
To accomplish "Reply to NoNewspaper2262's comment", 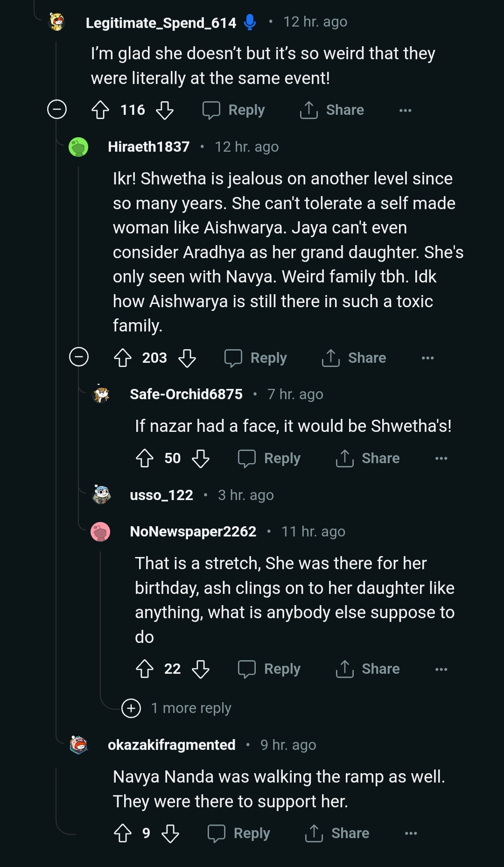I will coord(269,669).
